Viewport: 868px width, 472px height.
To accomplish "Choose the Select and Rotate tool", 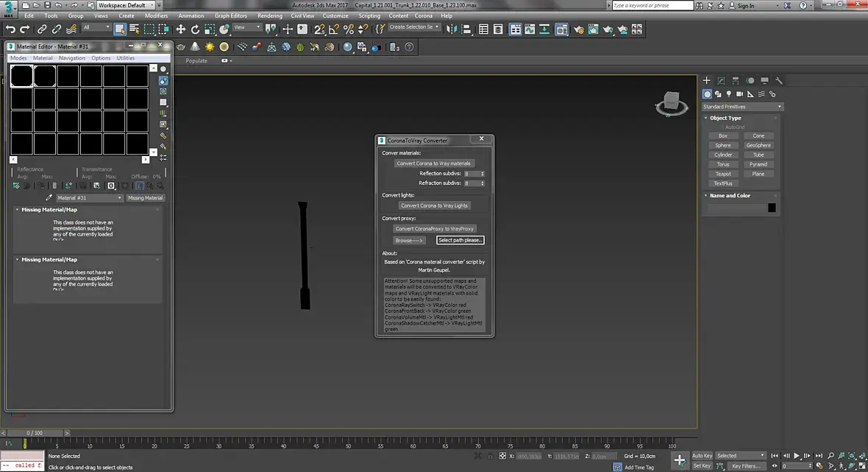I will 195,29.
